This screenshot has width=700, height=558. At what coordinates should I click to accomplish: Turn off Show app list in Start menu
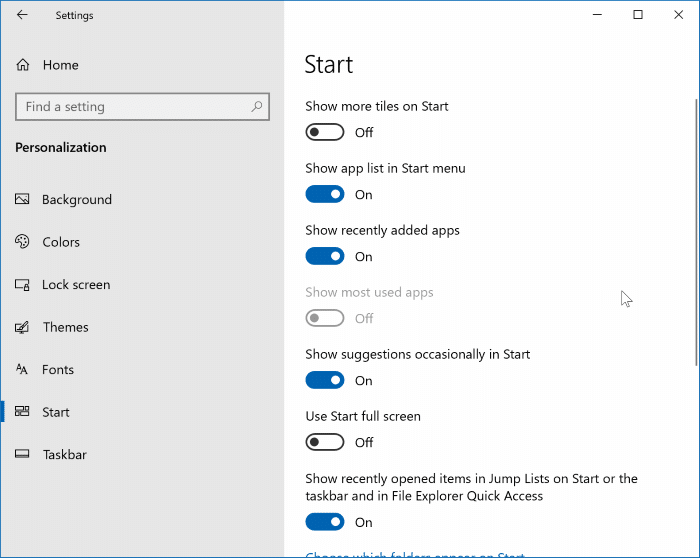pos(325,194)
